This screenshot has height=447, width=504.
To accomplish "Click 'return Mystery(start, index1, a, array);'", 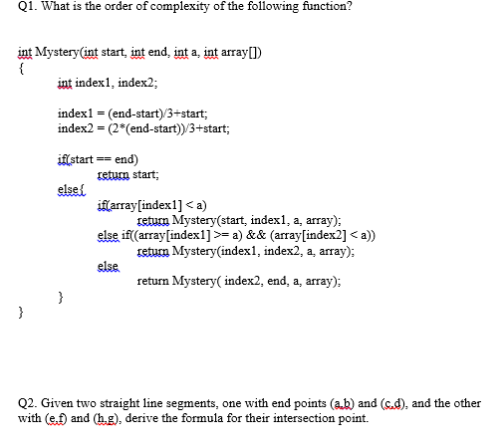I will click(x=239, y=220).
